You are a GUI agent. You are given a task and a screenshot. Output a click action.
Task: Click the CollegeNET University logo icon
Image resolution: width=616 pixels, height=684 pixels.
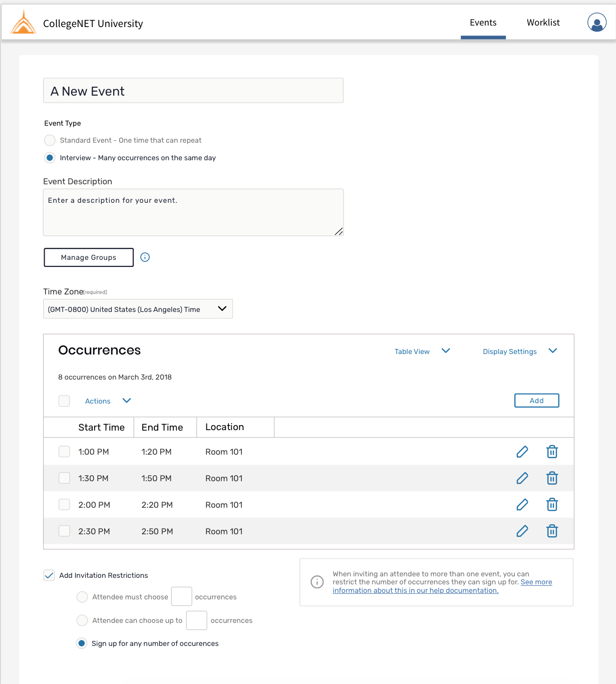click(24, 23)
